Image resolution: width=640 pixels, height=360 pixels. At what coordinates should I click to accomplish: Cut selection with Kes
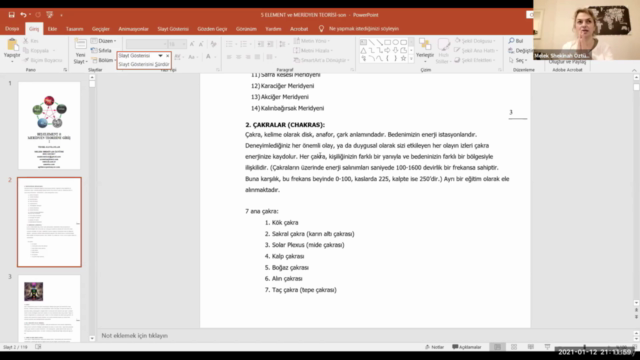[x=32, y=41]
